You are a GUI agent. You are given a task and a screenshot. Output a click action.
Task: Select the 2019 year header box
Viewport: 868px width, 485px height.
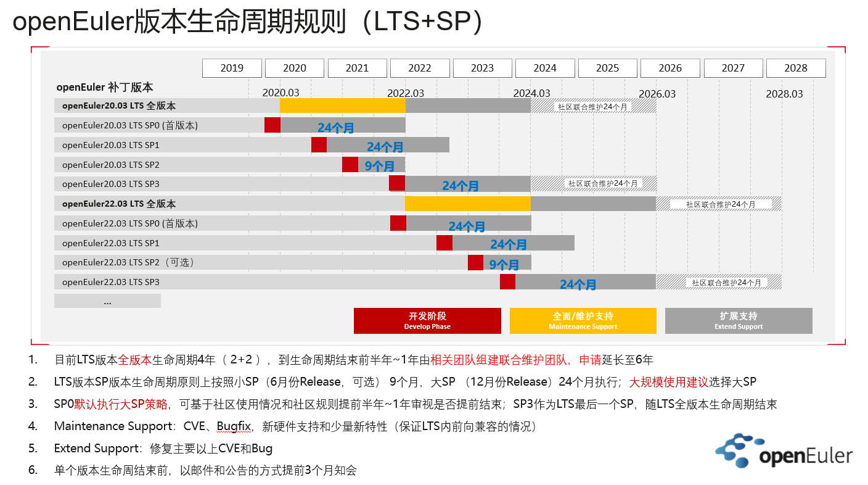(232, 68)
